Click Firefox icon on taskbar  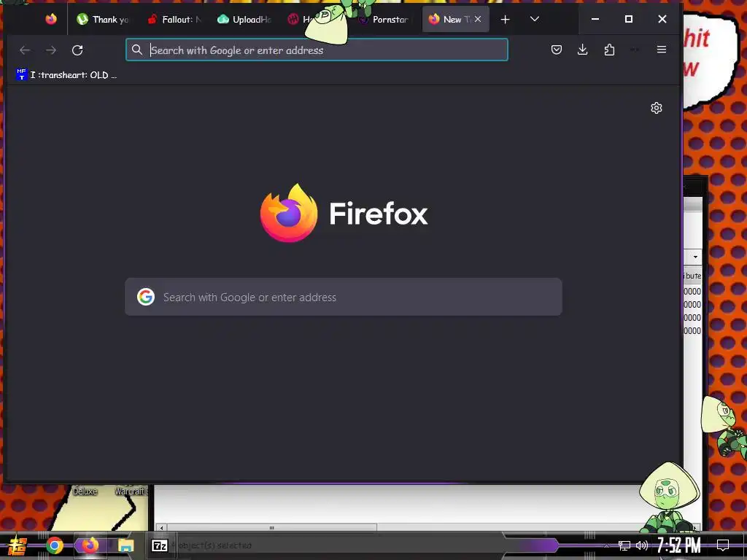90,545
